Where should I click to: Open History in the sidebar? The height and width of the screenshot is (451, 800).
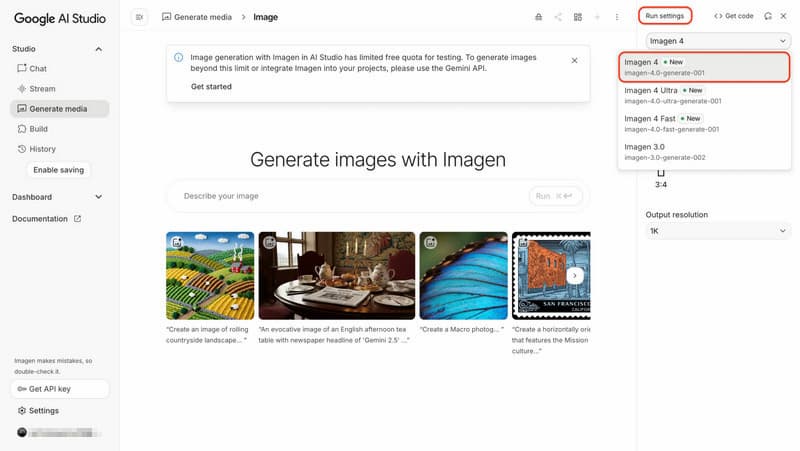pos(60,149)
